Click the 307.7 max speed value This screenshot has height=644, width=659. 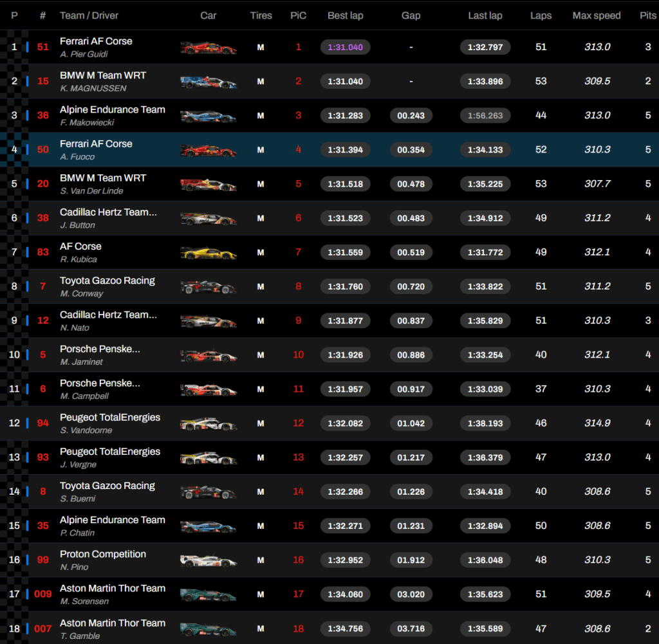click(x=597, y=183)
